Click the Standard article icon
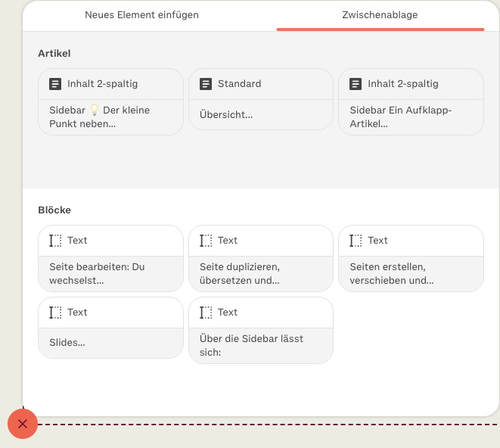 [x=206, y=84]
